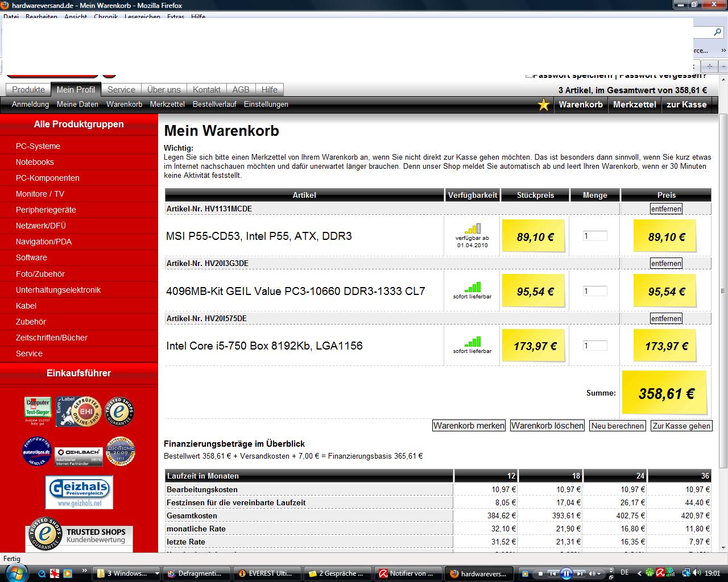Skip to previous track in taskbar player

pyautogui.click(x=553, y=573)
